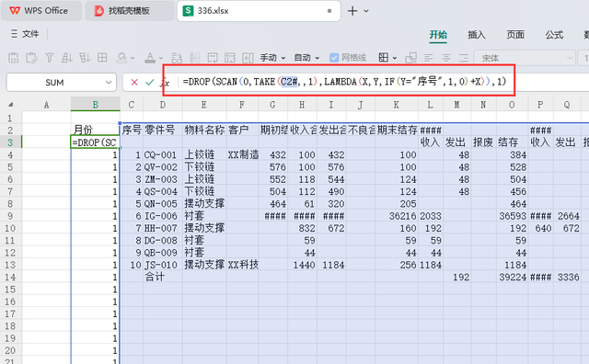Open the 文件 menu
The image size is (589, 364).
coord(25,34)
